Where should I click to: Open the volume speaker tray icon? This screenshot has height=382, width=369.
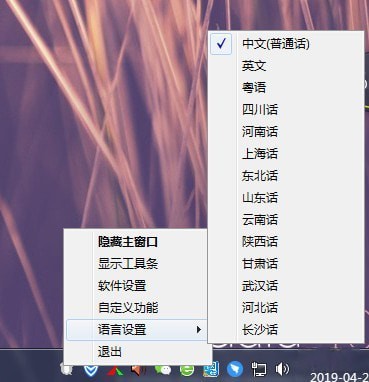click(x=282, y=369)
